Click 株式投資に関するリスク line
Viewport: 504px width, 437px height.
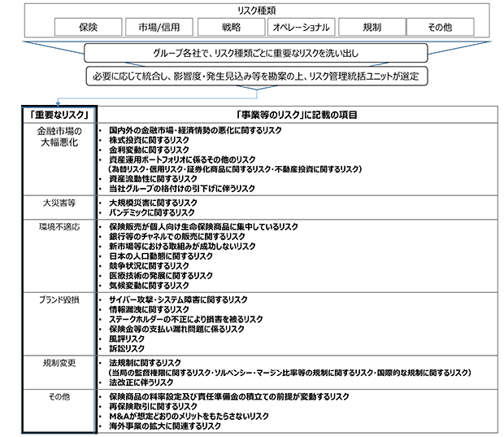coord(149,140)
